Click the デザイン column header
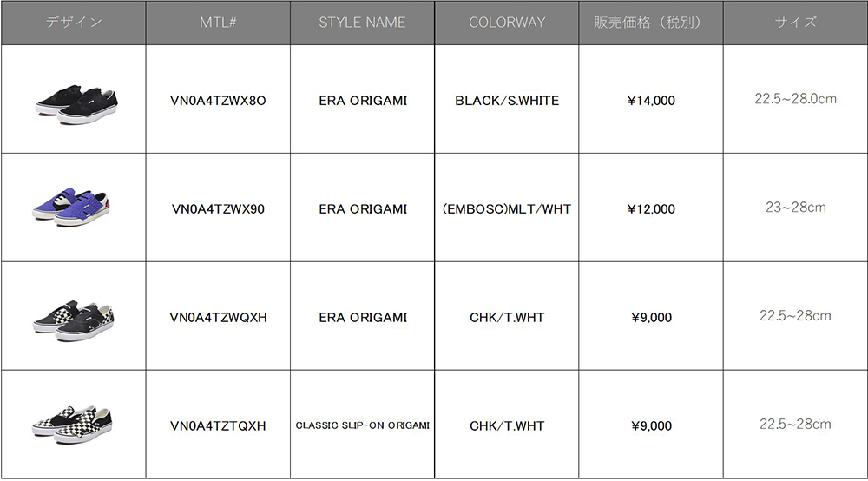Screen dimensions: 868x481 [73, 23]
